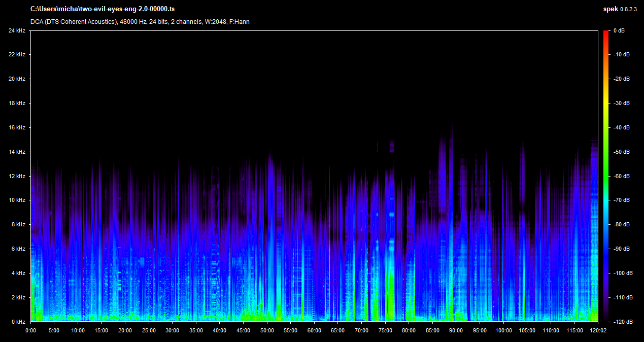Select the 30:00 time axis marker
The width and height of the screenshot is (644, 342).
172,330
